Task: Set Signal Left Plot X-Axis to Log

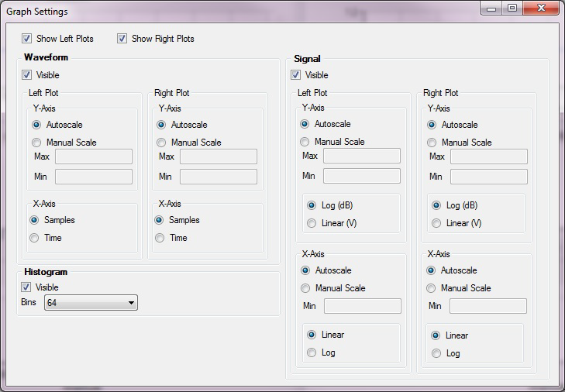Action: click(312, 352)
